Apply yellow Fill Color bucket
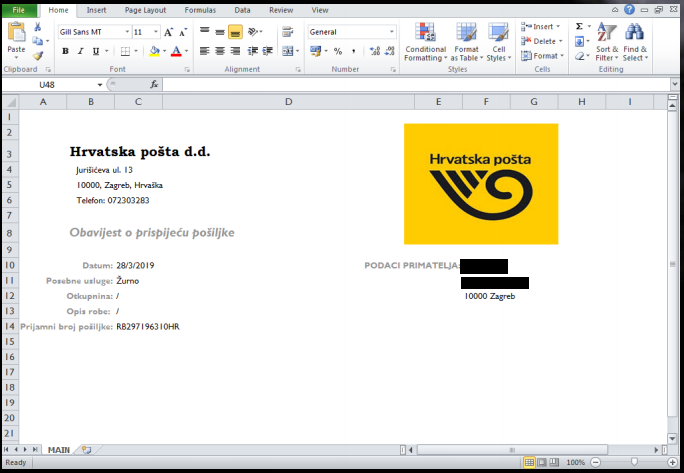This screenshot has width=684, height=473. point(154,51)
